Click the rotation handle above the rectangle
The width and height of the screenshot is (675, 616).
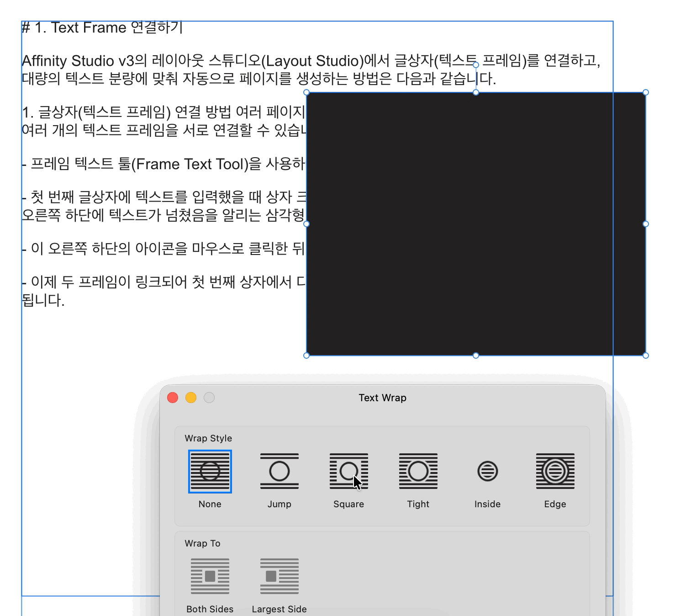tap(476, 65)
